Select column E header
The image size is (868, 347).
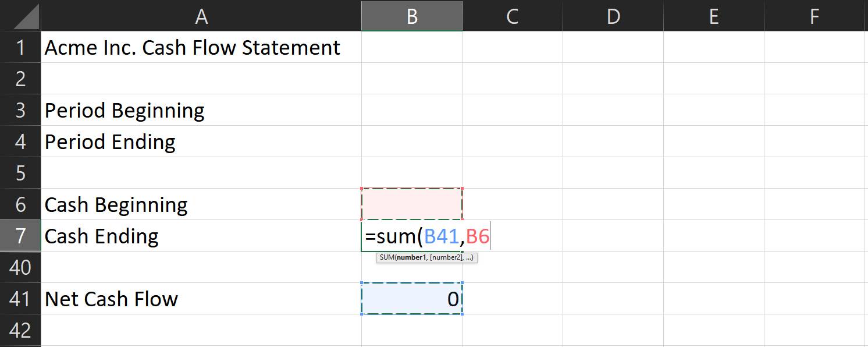(x=714, y=16)
